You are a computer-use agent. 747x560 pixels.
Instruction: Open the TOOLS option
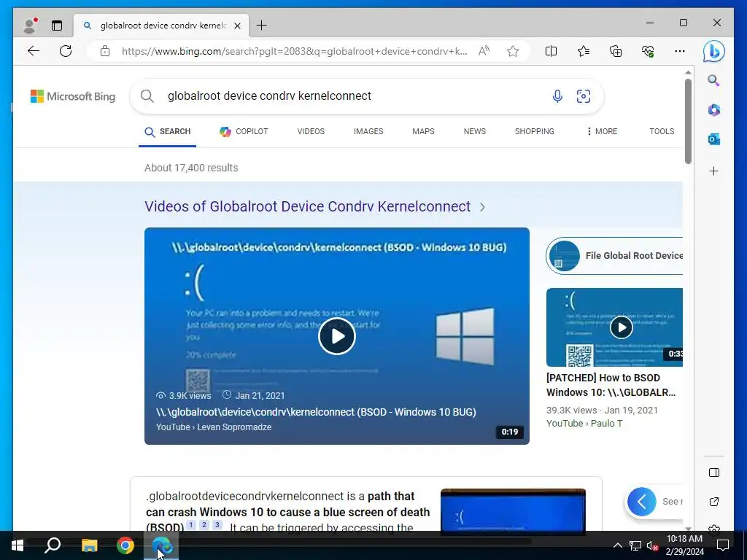pos(662,131)
